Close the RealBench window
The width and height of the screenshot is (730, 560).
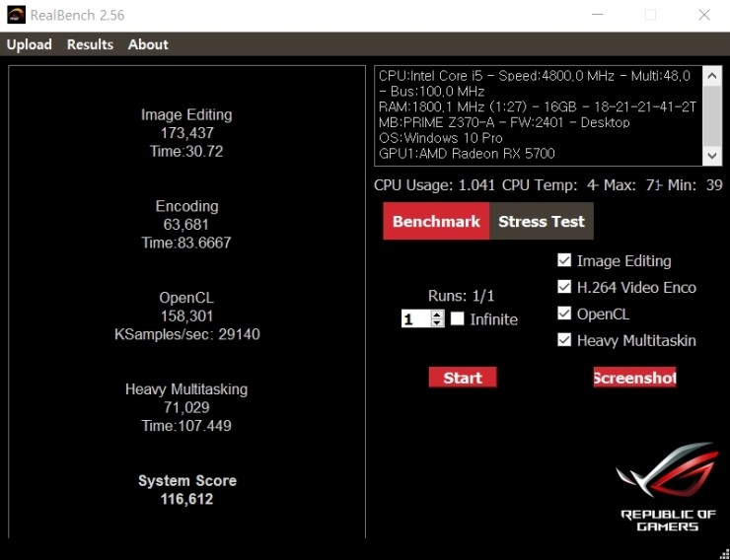pos(704,15)
